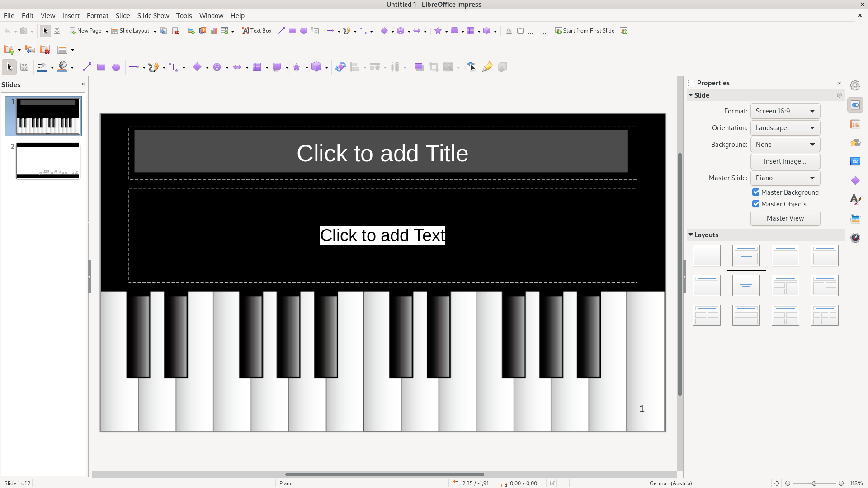Click the Text Box tool

(257, 31)
